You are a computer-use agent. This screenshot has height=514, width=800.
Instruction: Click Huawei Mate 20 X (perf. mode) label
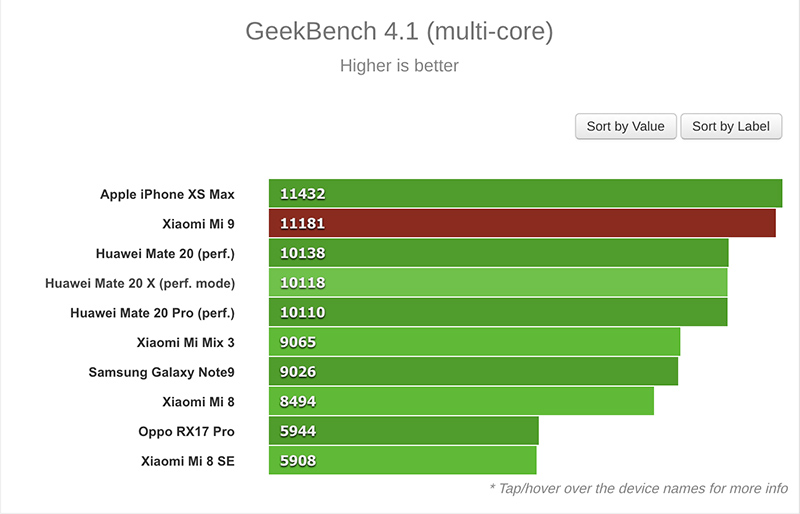pos(140,283)
